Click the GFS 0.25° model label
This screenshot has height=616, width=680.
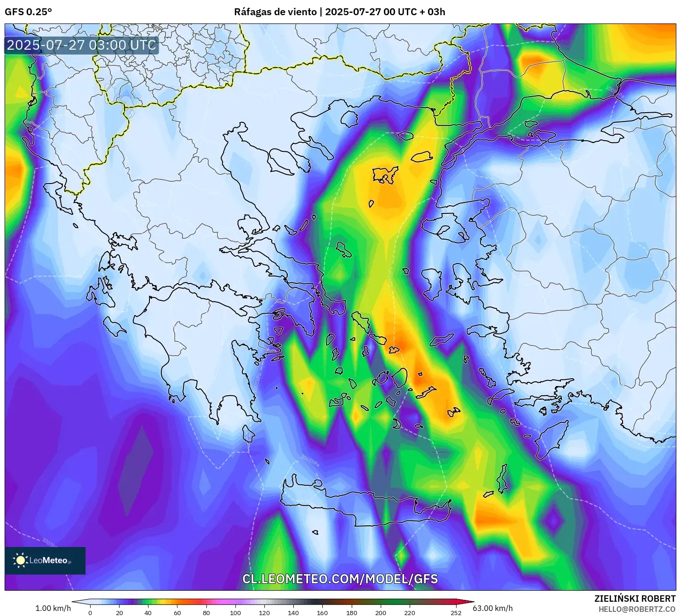click(x=28, y=12)
